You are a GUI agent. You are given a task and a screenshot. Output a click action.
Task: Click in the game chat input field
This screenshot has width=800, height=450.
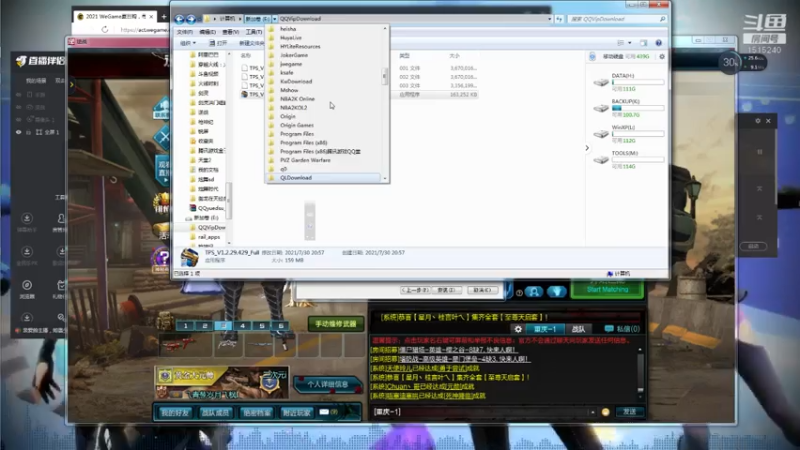[x=480, y=412]
